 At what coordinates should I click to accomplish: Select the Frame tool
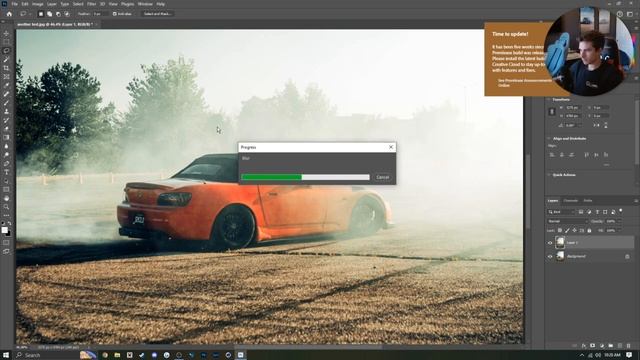(x=6, y=77)
